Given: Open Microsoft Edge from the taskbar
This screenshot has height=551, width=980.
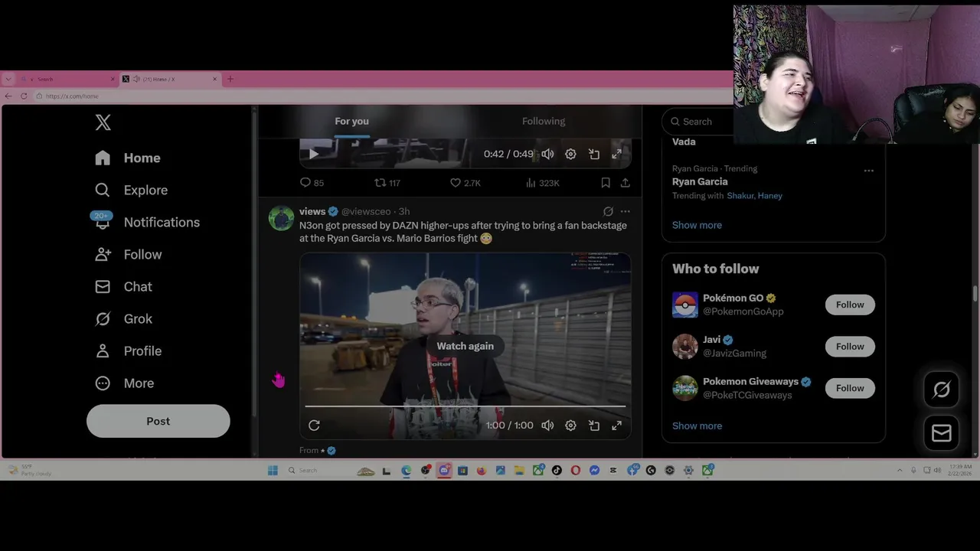Looking at the screenshot, I should point(406,471).
